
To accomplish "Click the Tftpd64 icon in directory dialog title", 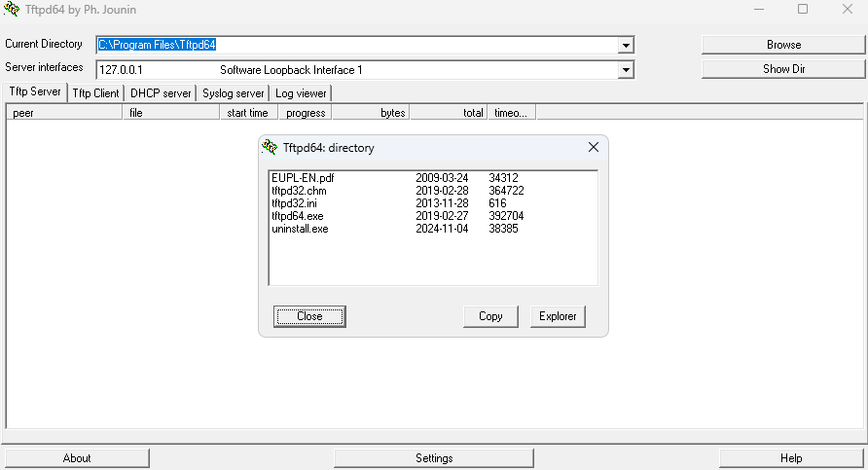I will coord(270,147).
